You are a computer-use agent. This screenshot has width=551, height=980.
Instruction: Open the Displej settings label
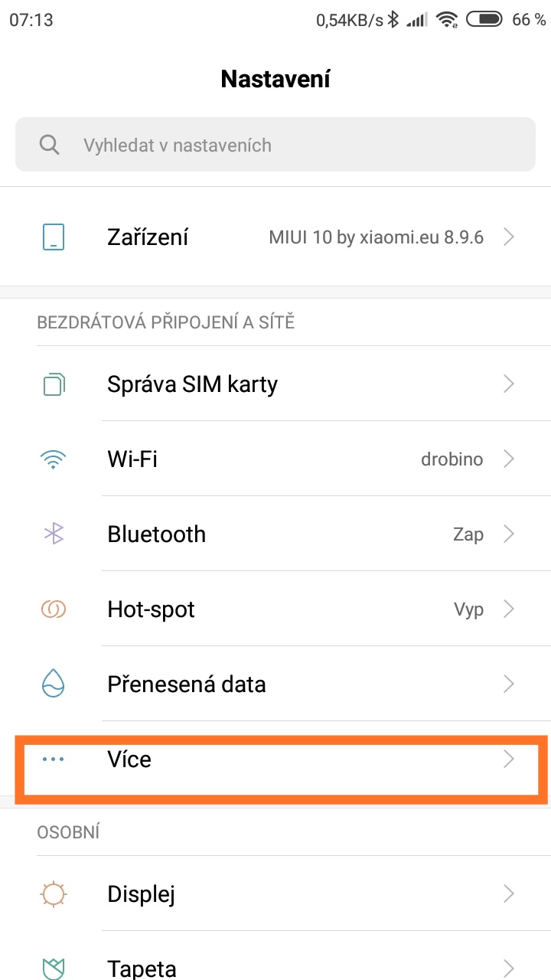[142, 893]
